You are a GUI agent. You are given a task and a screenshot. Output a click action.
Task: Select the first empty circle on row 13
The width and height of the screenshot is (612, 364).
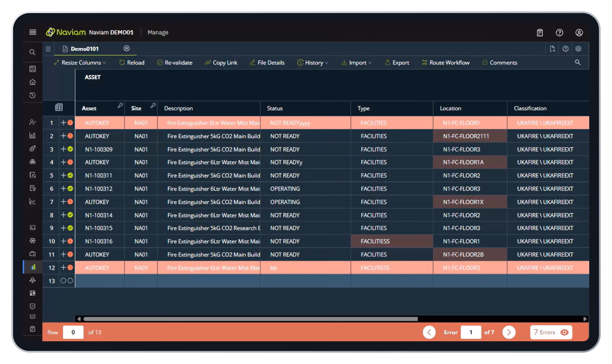63,281
